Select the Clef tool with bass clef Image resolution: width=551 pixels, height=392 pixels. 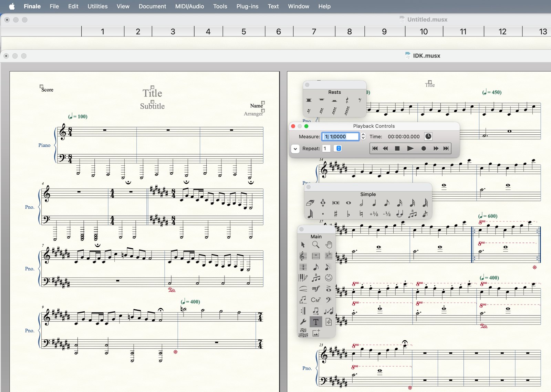(x=329, y=300)
